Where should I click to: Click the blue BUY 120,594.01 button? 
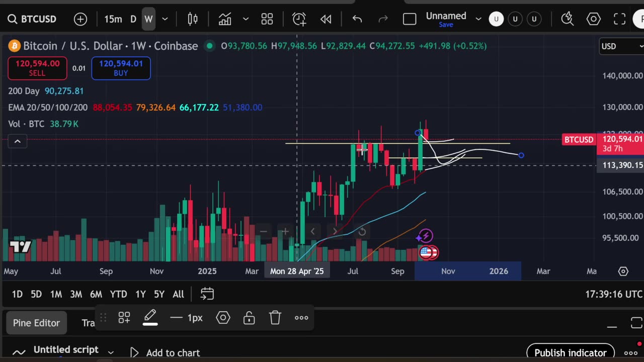[121, 68]
